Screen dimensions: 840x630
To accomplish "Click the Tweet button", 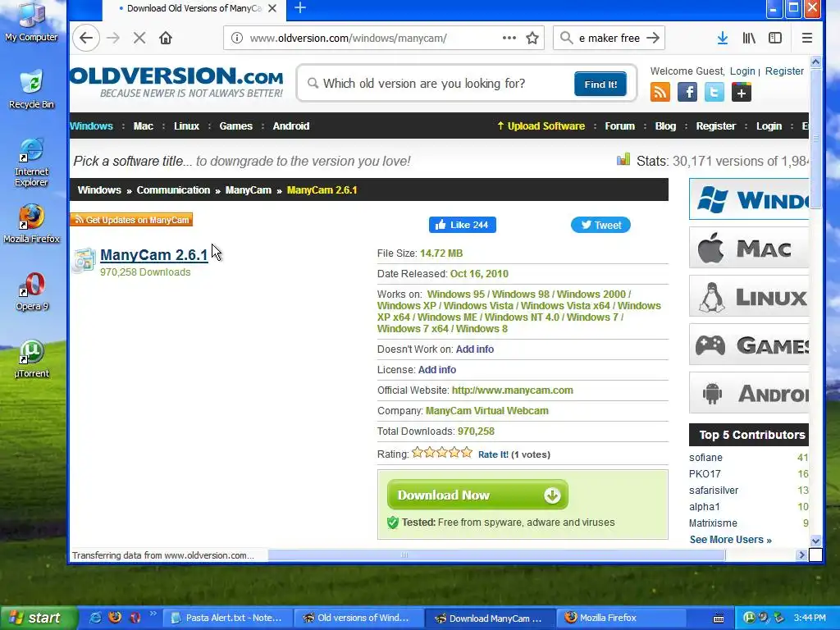I will pyautogui.click(x=600, y=225).
